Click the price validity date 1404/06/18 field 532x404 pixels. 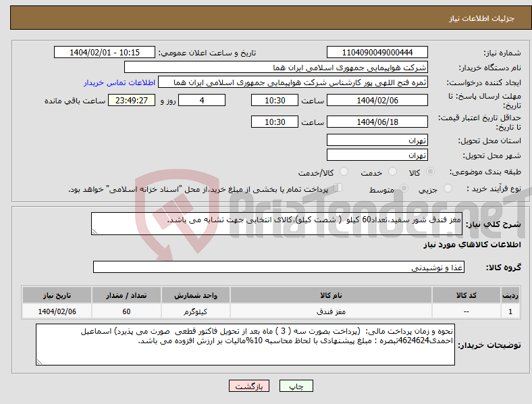[x=377, y=122]
